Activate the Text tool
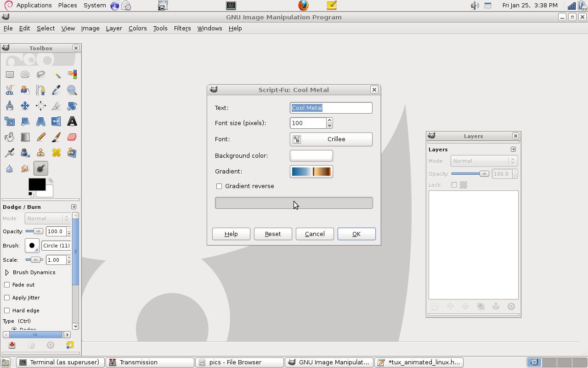 (72, 121)
